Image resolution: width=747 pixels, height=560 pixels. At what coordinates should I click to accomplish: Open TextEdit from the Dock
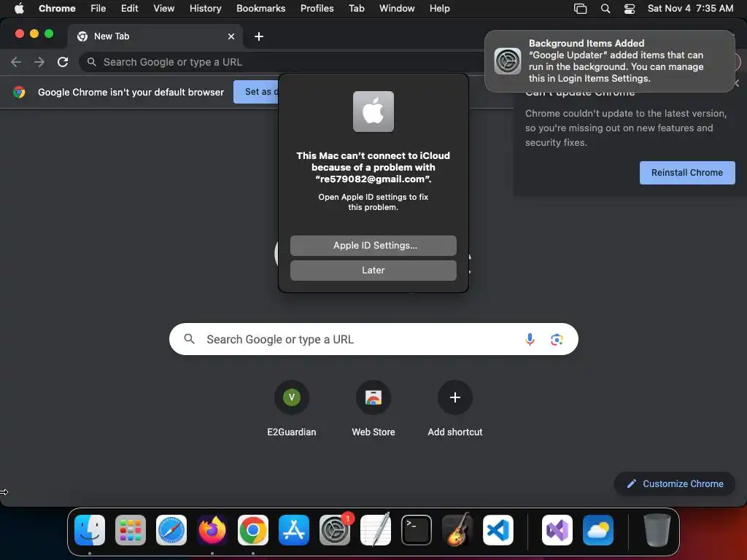[x=376, y=529]
